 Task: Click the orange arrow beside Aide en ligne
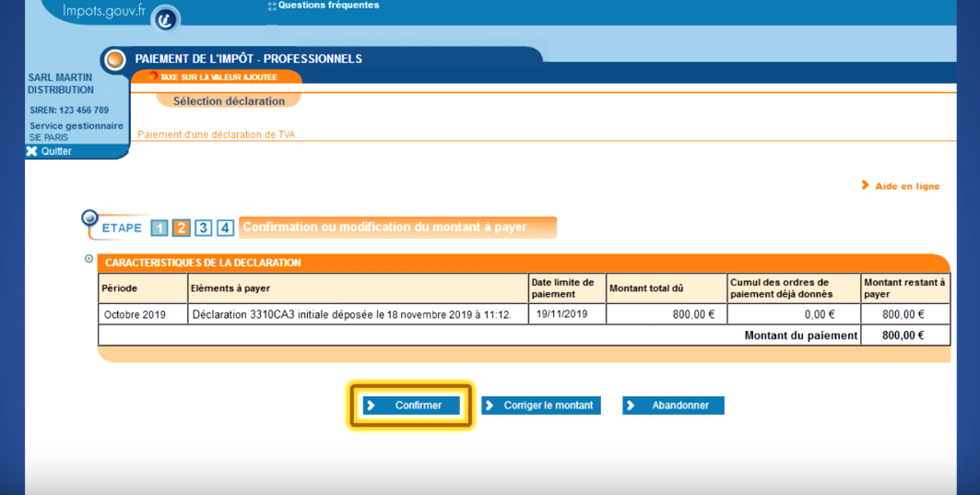(x=865, y=185)
